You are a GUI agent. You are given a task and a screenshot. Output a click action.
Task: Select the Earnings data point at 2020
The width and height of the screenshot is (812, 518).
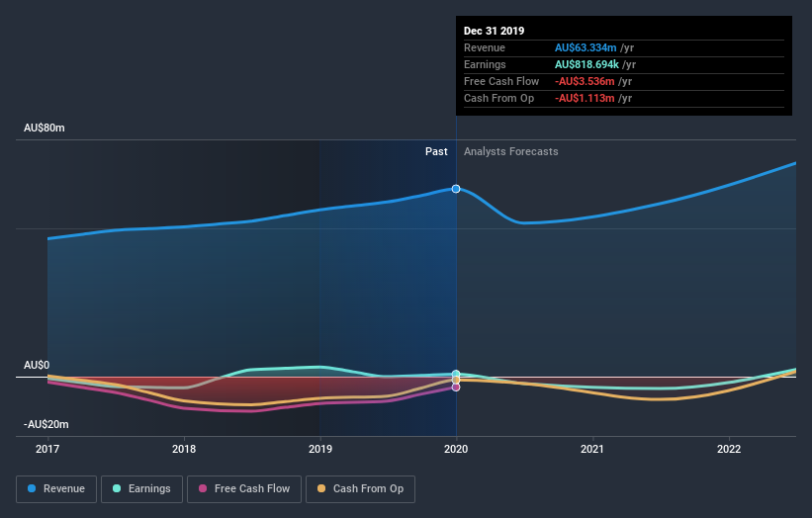pyautogui.click(x=456, y=374)
